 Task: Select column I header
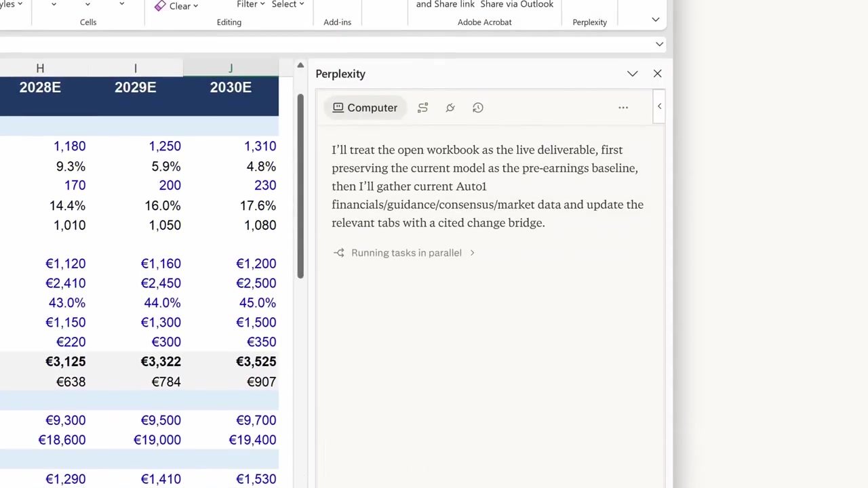click(136, 68)
